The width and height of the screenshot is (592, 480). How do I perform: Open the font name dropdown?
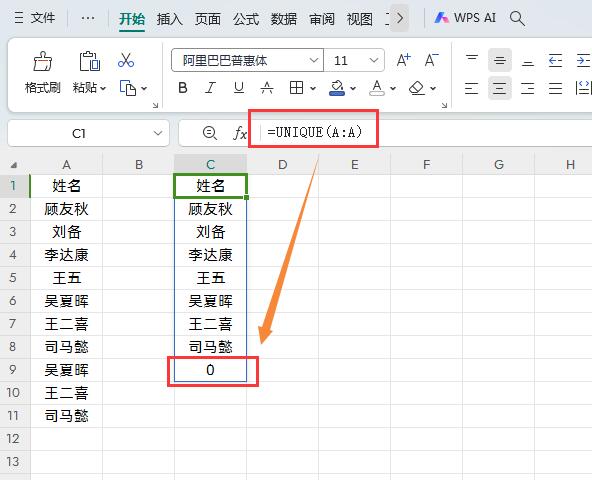click(x=313, y=60)
